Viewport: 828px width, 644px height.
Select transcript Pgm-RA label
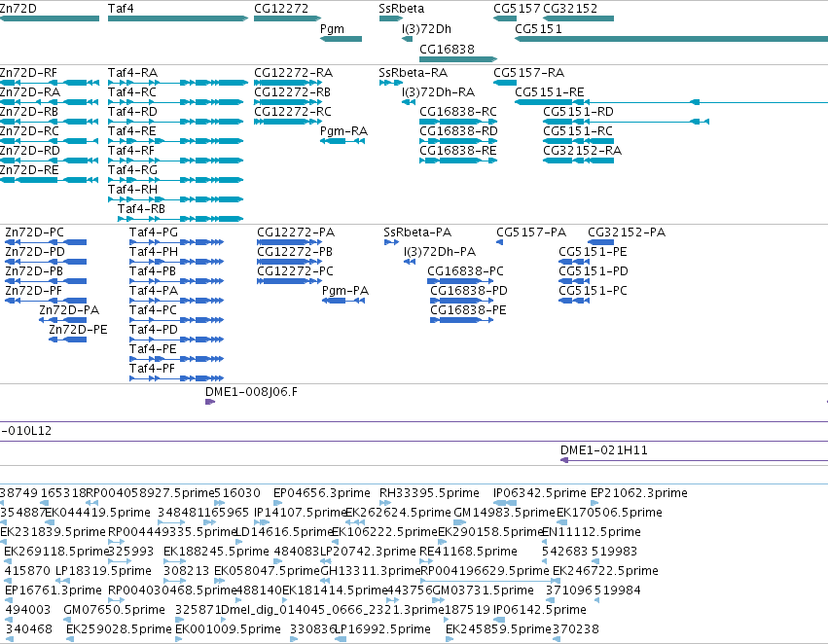tap(343, 131)
